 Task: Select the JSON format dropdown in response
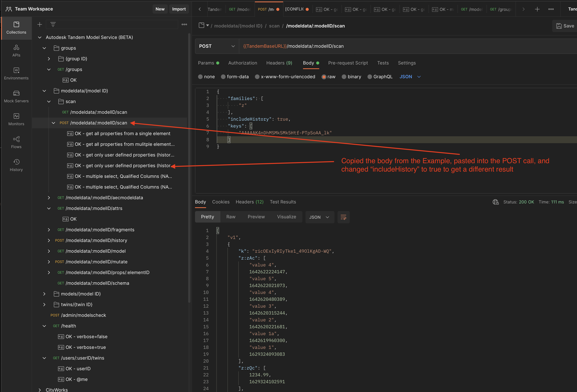click(318, 217)
